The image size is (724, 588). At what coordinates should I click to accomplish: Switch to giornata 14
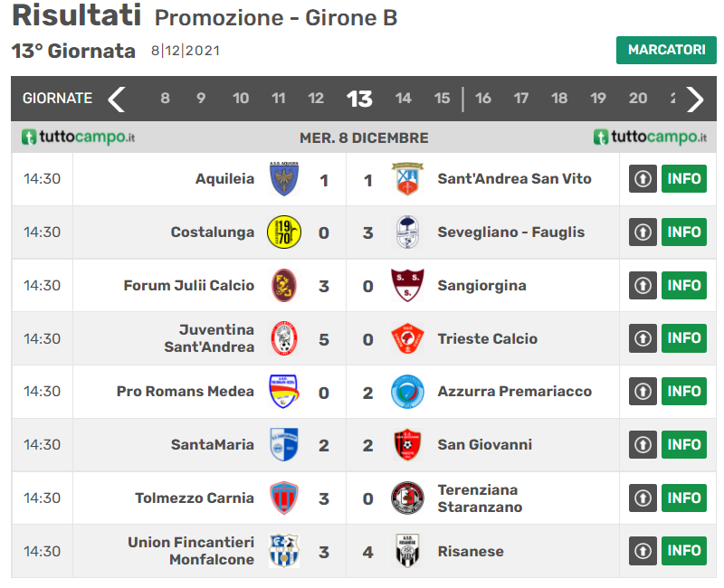(404, 99)
